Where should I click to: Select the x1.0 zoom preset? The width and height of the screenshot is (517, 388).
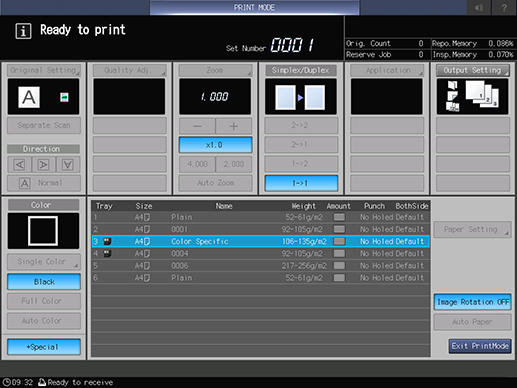[x=215, y=145]
